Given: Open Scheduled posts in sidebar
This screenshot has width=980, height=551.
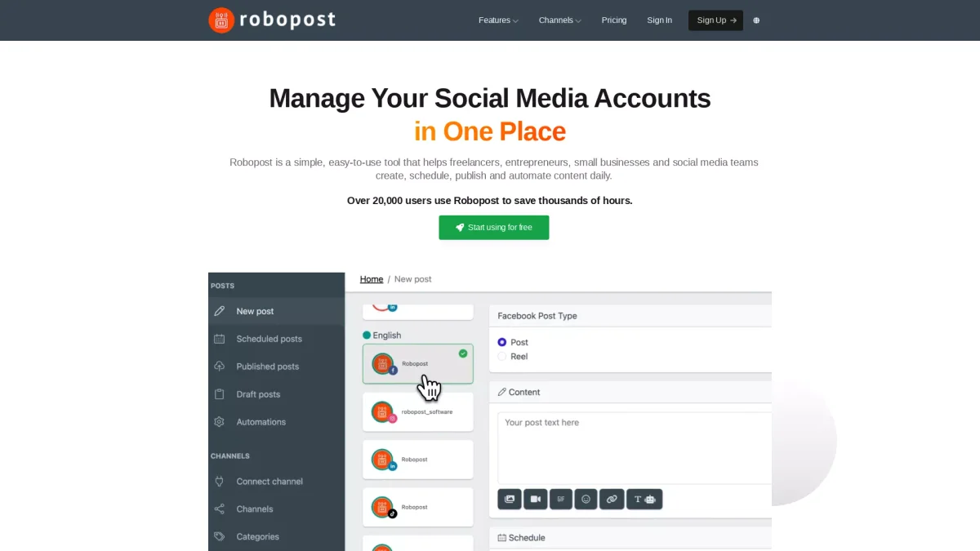Looking at the screenshot, I should pos(269,339).
